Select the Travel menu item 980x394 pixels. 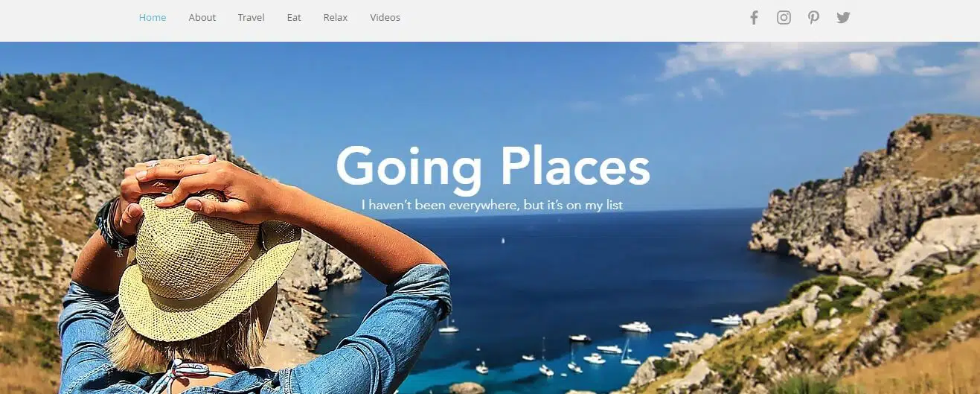(252, 17)
